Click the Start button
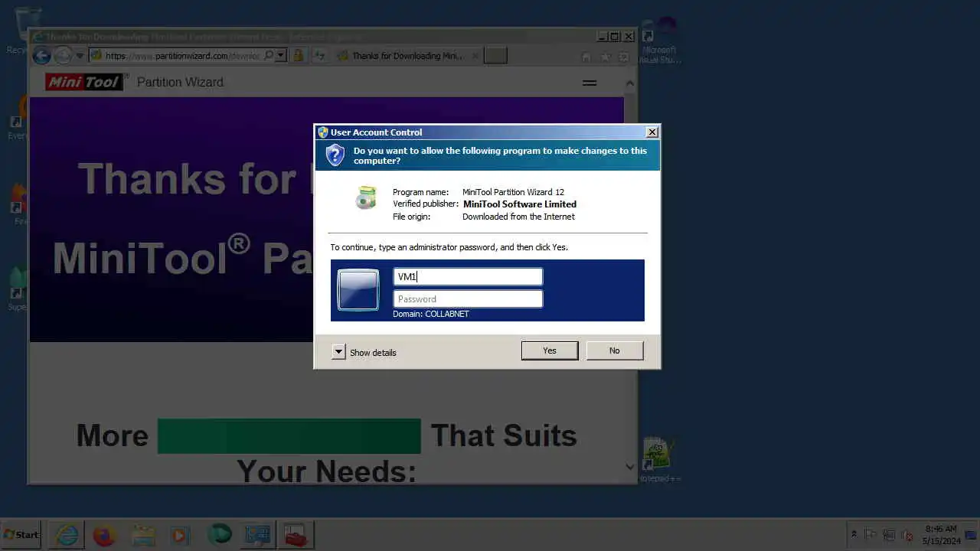Image resolution: width=980 pixels, height=551 pixels. coord(21,535)
